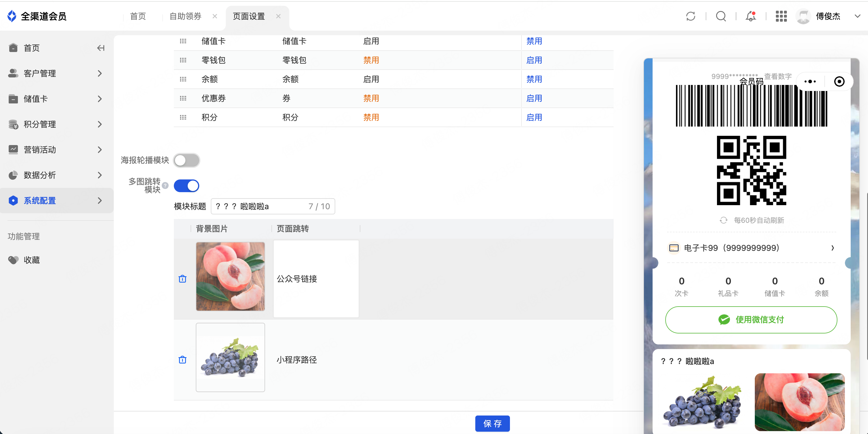Click the refresh icon in top bar
Viewport: 868px width, 434px height.
click(x=690, y=16)
